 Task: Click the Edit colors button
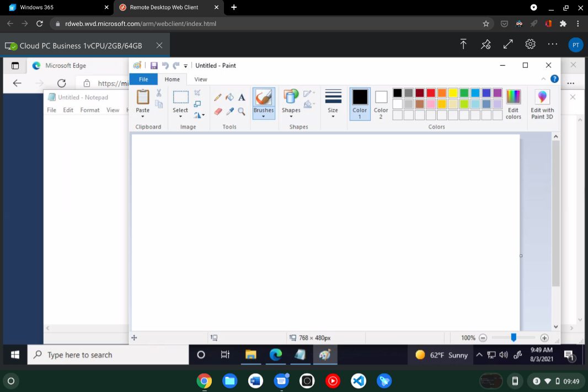[513, 104]
